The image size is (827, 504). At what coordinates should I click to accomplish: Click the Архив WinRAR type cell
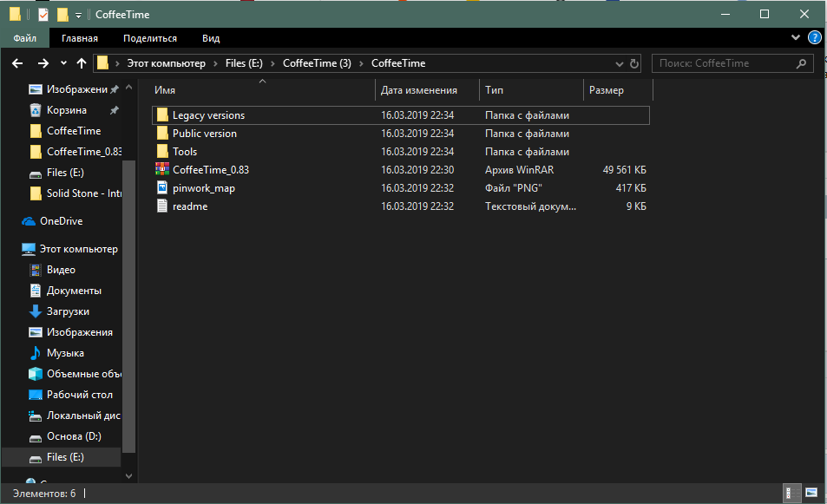click(x=520, y=170)
